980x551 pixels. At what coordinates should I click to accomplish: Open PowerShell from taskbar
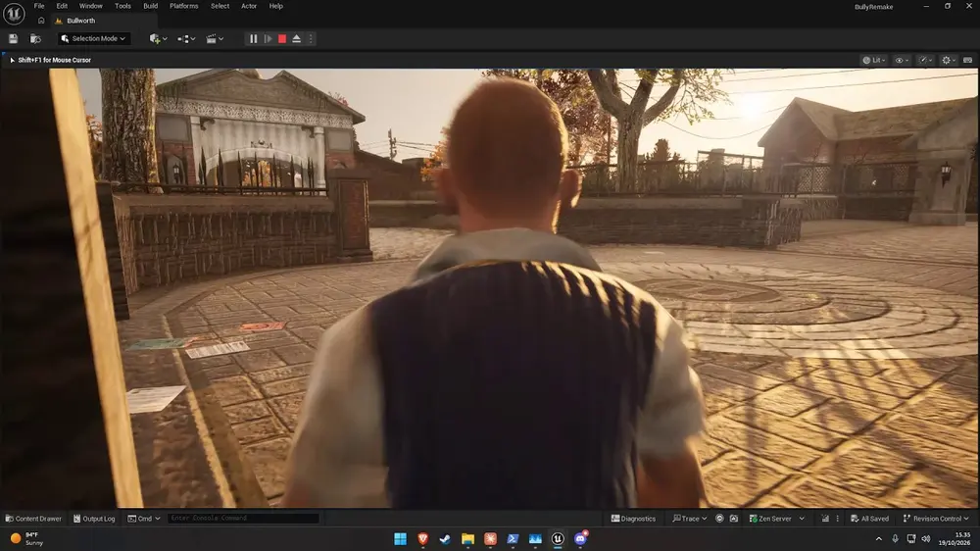click(x=513, y=538)
